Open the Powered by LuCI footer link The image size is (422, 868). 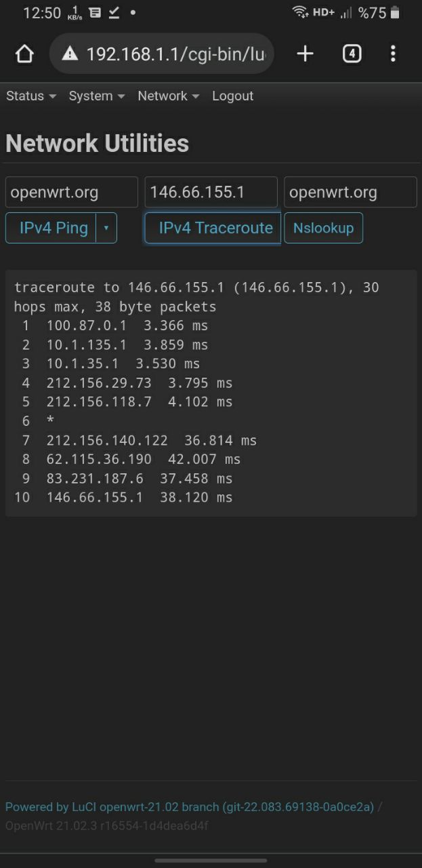[x=189, y=807]
